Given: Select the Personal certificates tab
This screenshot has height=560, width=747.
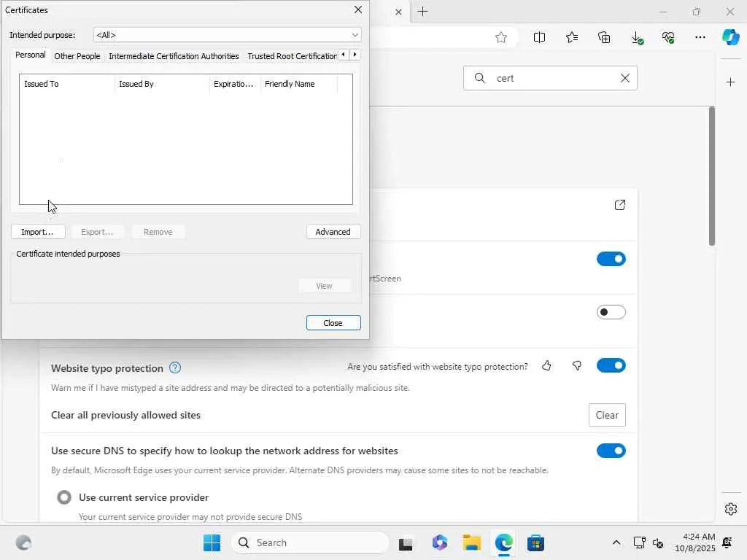Looking at the screenshot, I should (x=30, y=55).
